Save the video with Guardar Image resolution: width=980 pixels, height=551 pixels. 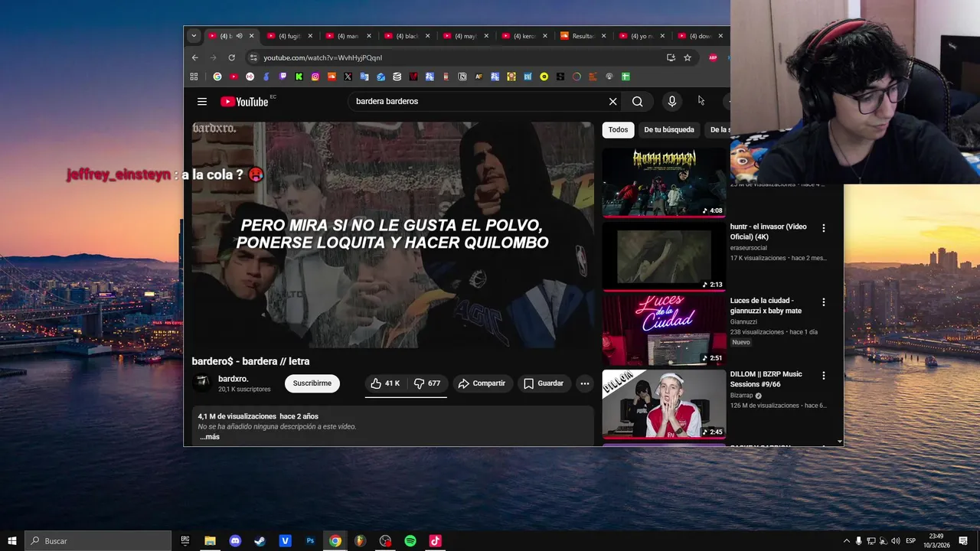(x=544, y=383)
